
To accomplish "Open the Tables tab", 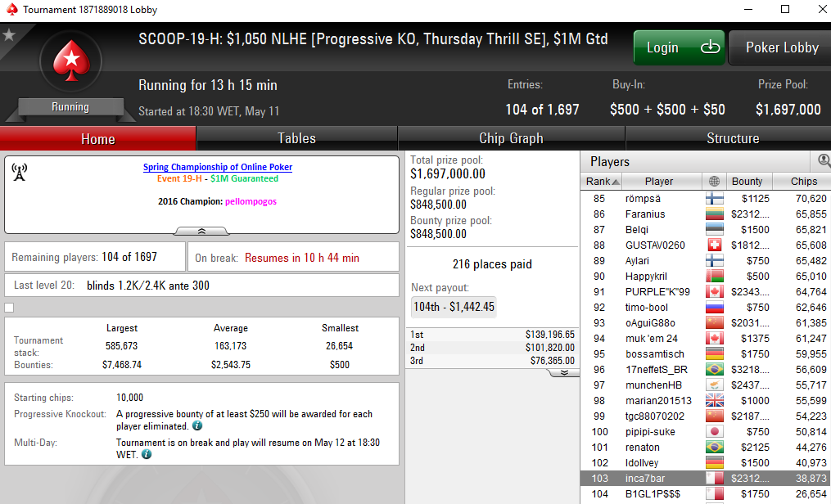I will point(296,139).
